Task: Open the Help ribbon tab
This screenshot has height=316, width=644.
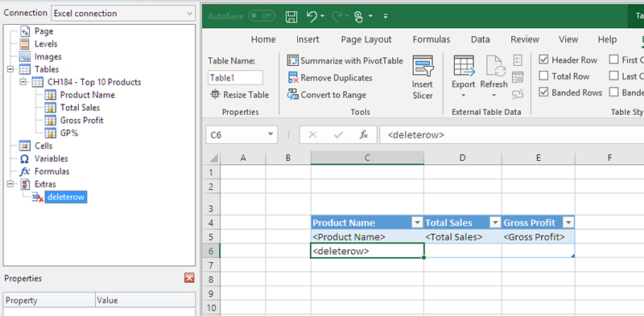Action: point(607,39)
